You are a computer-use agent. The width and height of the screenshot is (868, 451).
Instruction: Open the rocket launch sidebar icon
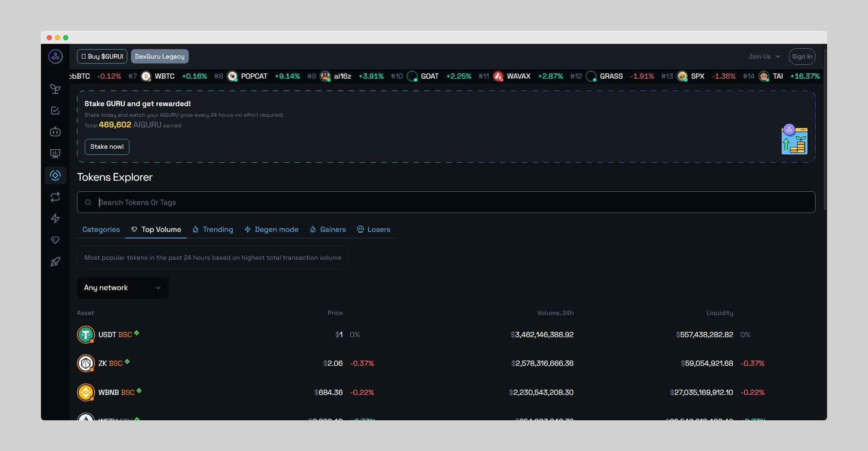point(55,262)
